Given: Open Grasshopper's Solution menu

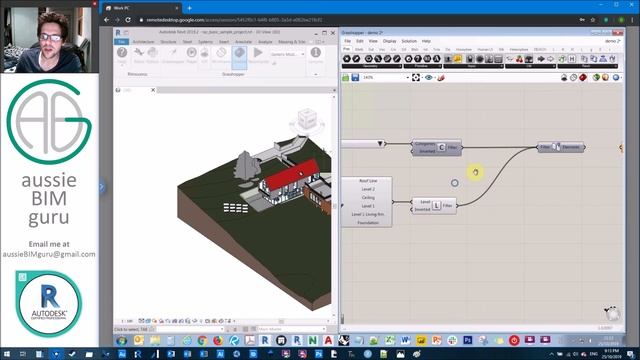Looking at the screenshot, I should pos(409,41).
